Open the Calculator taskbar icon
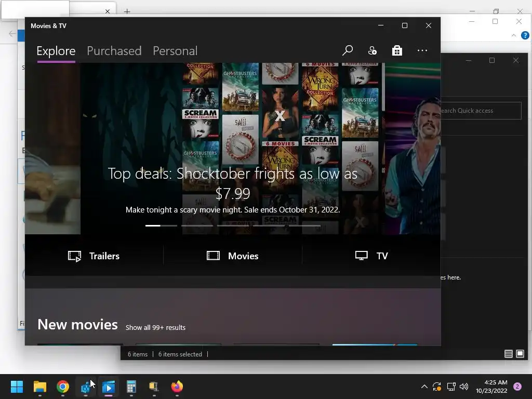The image size is (532, 399). [131, 387]
